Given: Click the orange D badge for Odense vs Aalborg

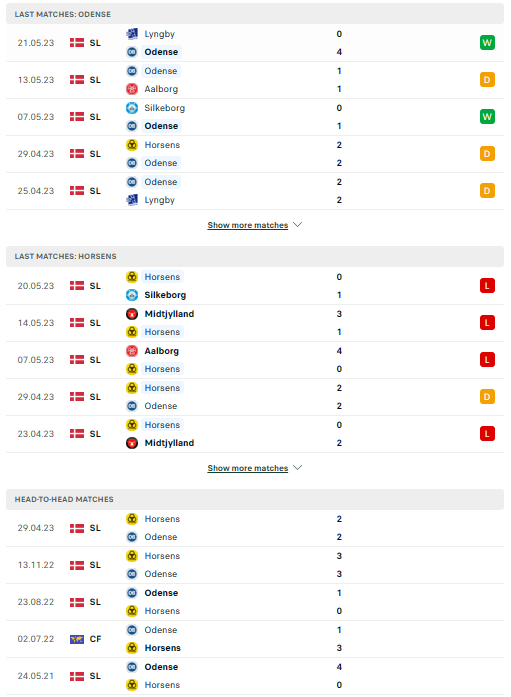Looking at the screenshot, I should pos(487,80).
